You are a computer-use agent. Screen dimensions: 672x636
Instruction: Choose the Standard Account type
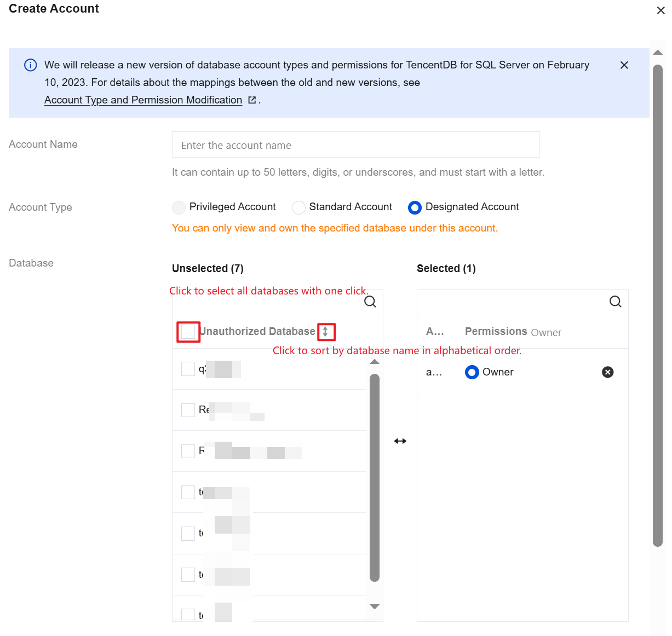coord(298,207)
